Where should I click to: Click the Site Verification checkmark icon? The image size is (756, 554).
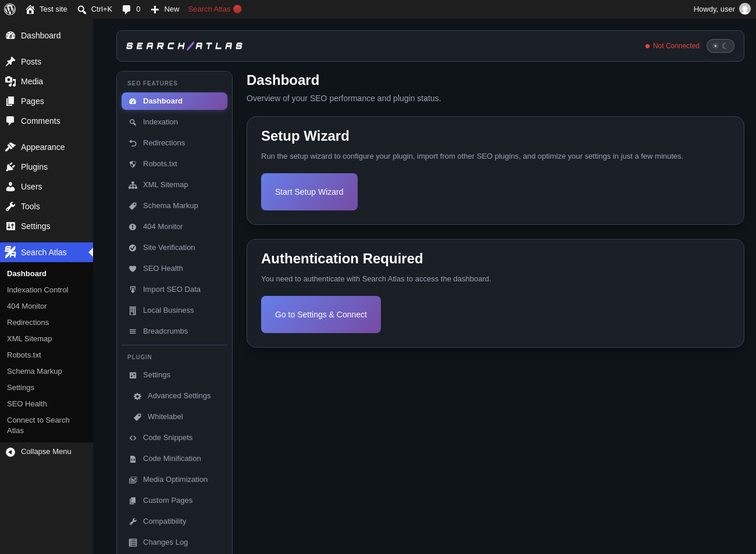(x=133, y=248)
